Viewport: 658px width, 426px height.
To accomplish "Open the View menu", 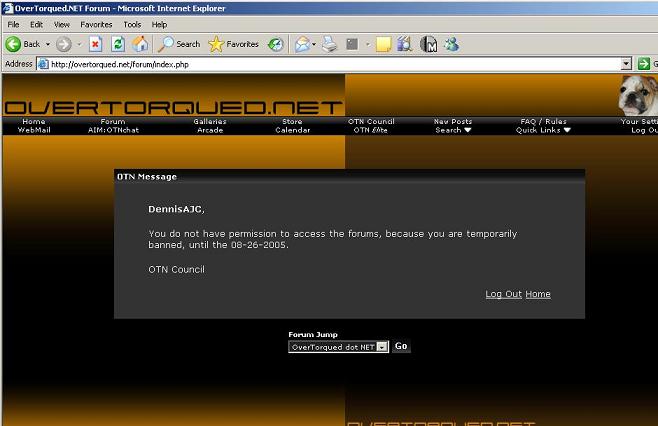I will tap(62, 25).
